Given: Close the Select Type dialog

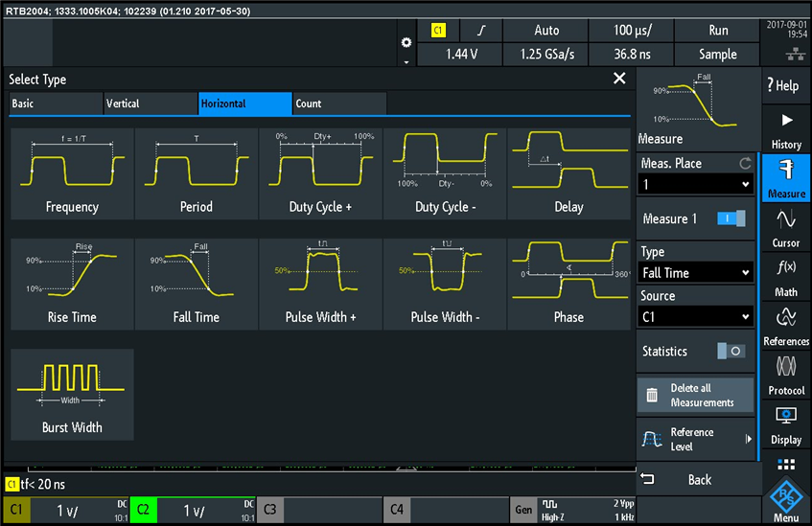Looking at the screenshot, I should pyautogui.click(x=619, y=80).
